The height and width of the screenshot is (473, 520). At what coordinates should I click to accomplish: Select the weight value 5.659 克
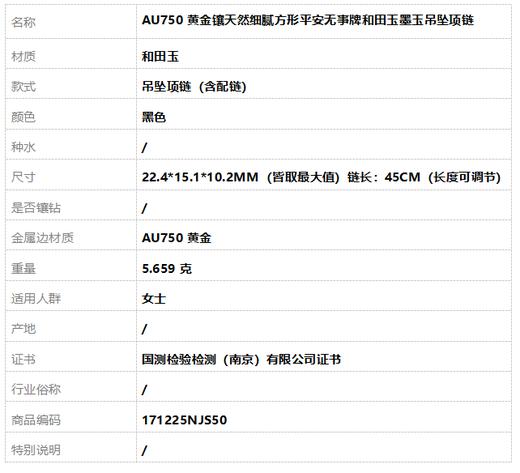click(167, 269)
